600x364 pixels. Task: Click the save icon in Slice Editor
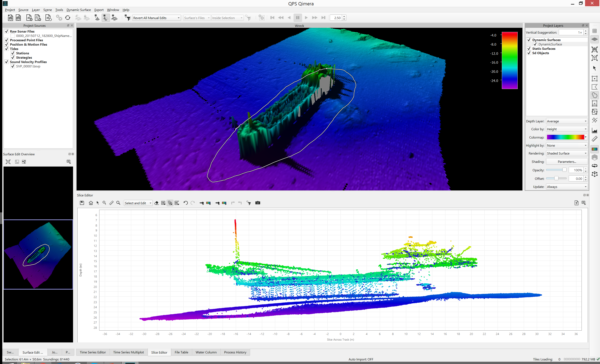point(82,203)
